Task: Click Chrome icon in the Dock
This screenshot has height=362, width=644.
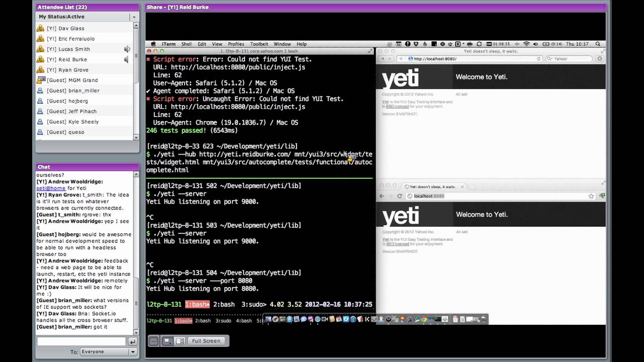Action: pyautogui.click(x=424, y=319)
